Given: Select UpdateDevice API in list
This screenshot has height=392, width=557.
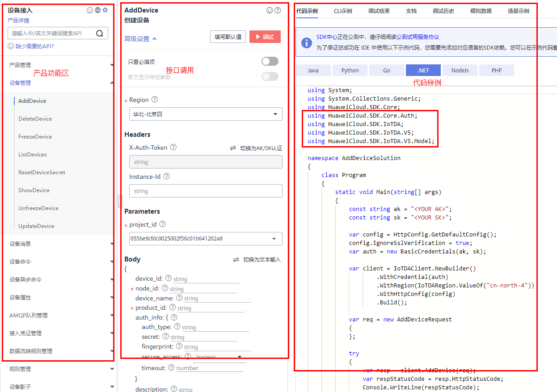Looking at the screenshot, I should click(36, 226).
